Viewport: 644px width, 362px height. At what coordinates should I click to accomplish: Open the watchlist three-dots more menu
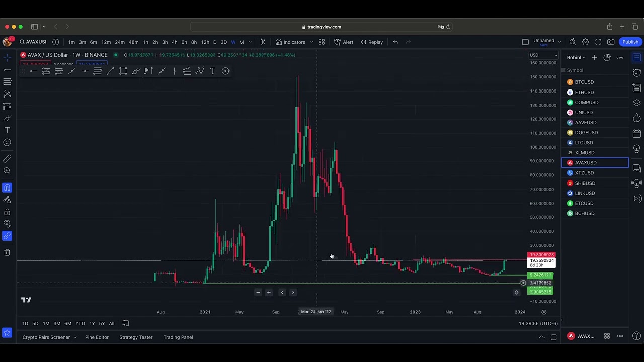tap(620, 58)
